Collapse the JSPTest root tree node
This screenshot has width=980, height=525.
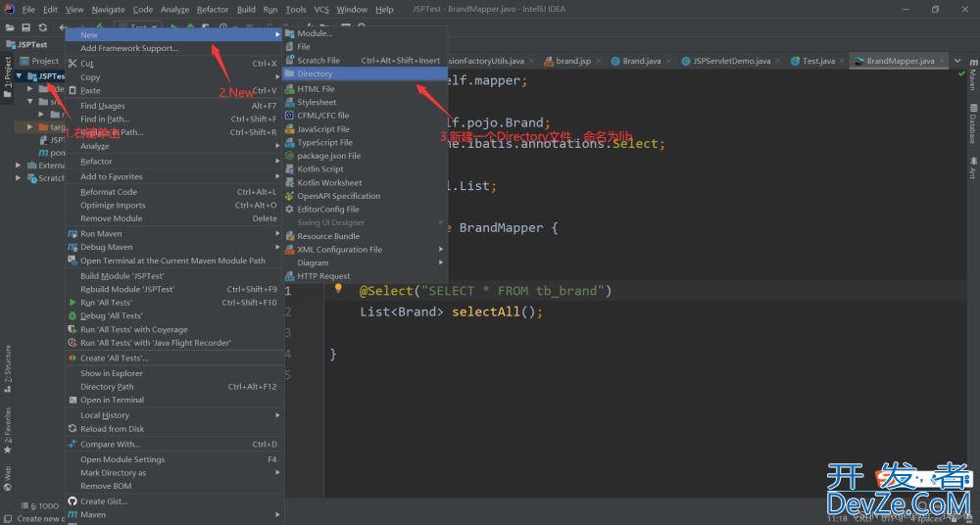pyautogui.click(x=19, y=75)
